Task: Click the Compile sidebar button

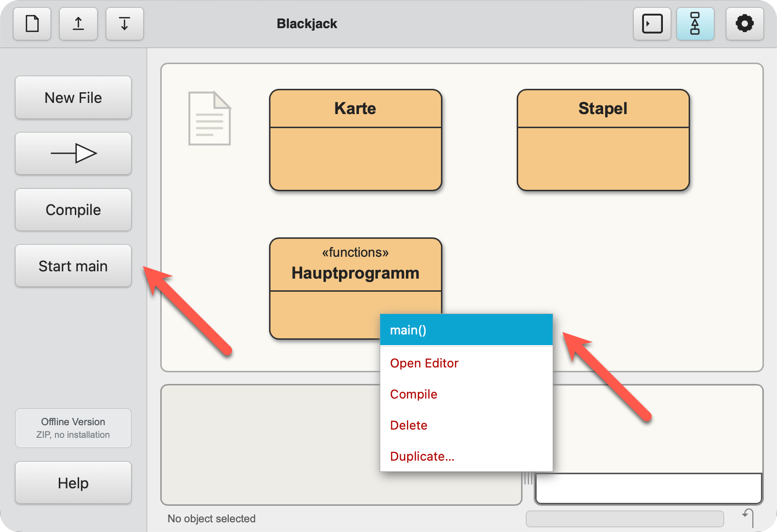Action: (x=73, y=210)
